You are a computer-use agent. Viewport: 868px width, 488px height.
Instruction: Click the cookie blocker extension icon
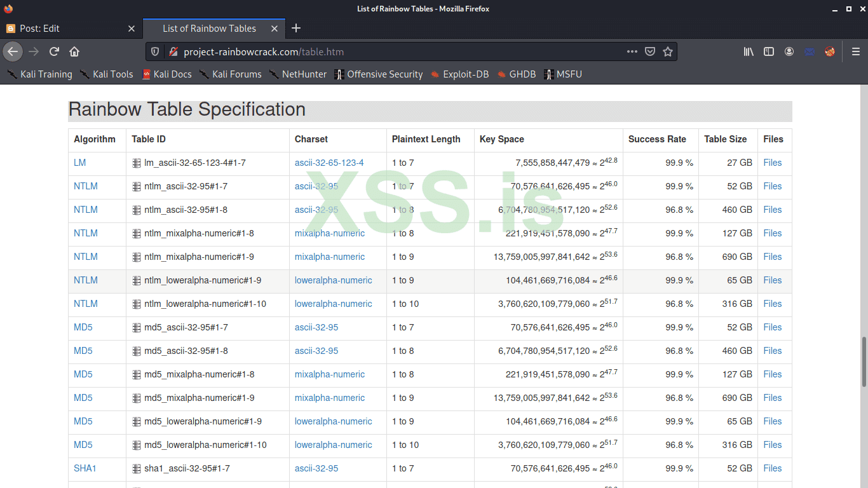(x=830, y=52)
